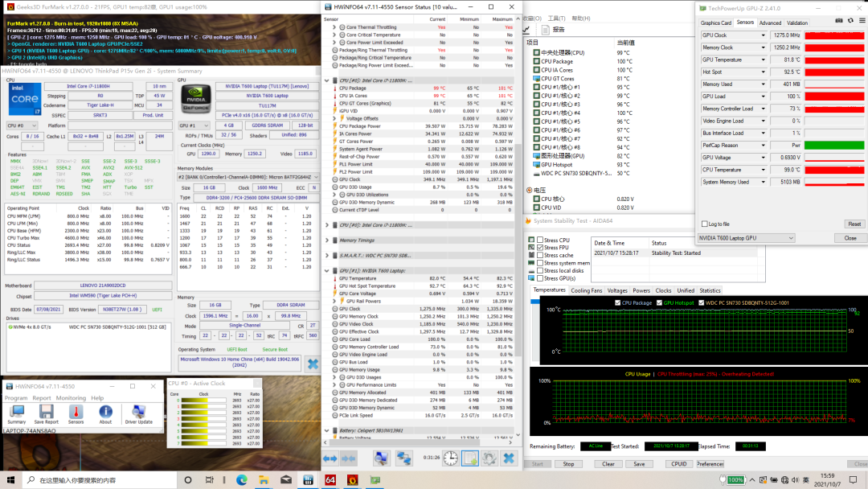This screenshot has height=489, width=868.
Task: Click the clock icon in sensor toolbar
Action: pos(450,458)
